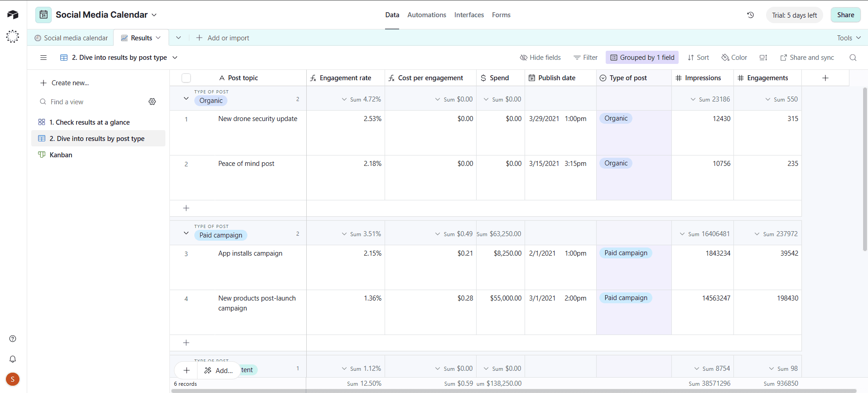The width and height of the screenshot is (868, 393).
Task: Collapse the Organic group
Action: [186, 98]
